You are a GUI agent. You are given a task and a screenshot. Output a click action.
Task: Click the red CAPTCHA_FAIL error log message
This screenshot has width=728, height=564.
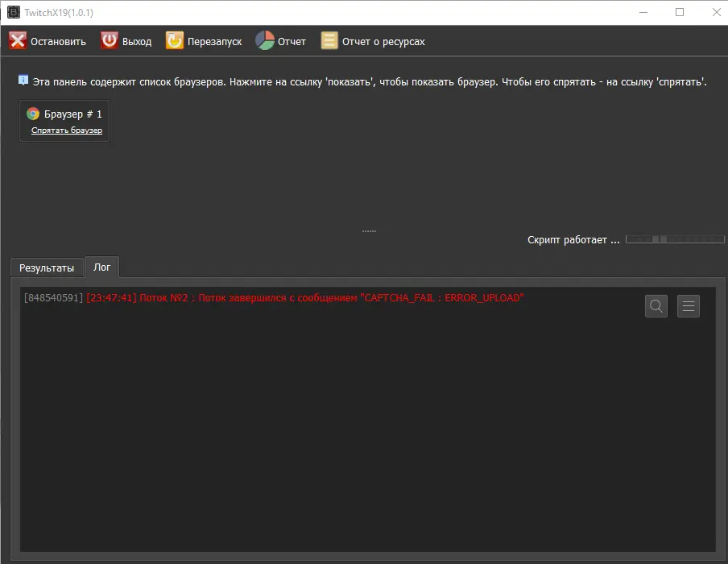pyautogui.click(x=305, y=298)
